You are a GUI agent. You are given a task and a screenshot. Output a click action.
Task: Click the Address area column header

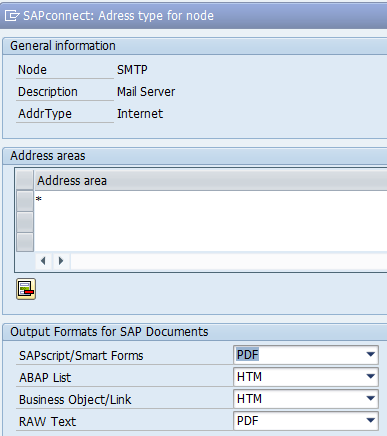pos(211,180)
